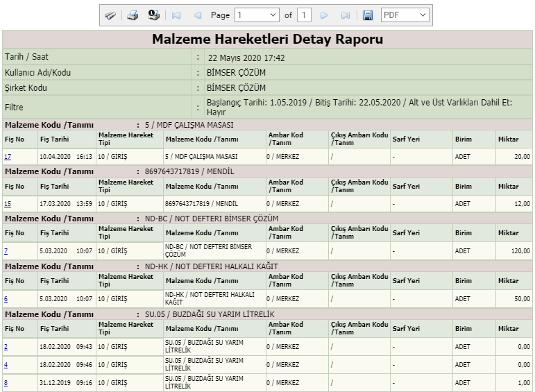Go to first page arrow

pos(176,15)
